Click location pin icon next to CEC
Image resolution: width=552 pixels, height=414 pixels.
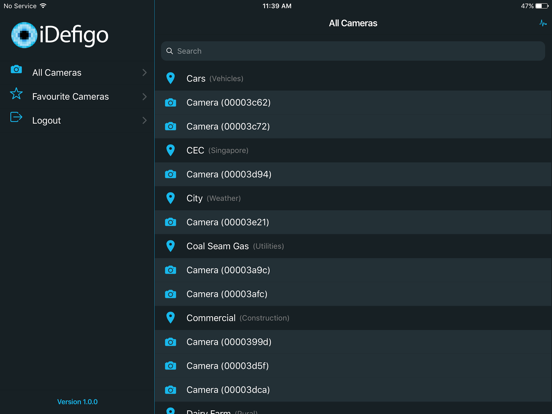[x=170, y=150]
